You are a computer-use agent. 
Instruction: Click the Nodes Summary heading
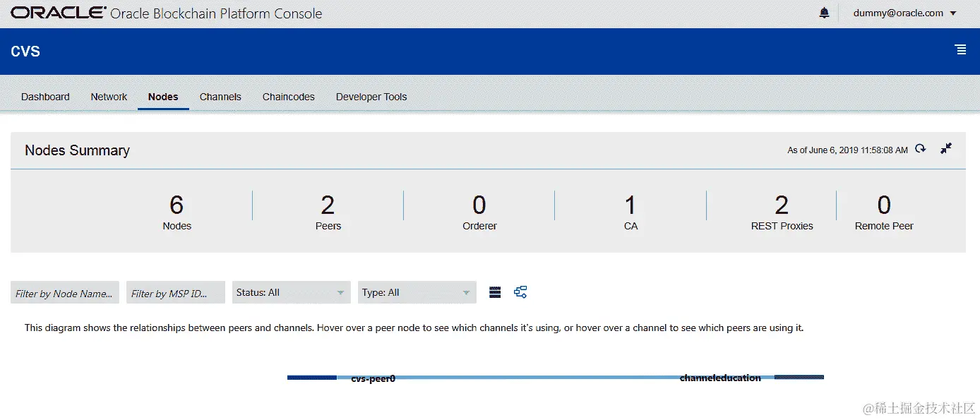point(77,150)
